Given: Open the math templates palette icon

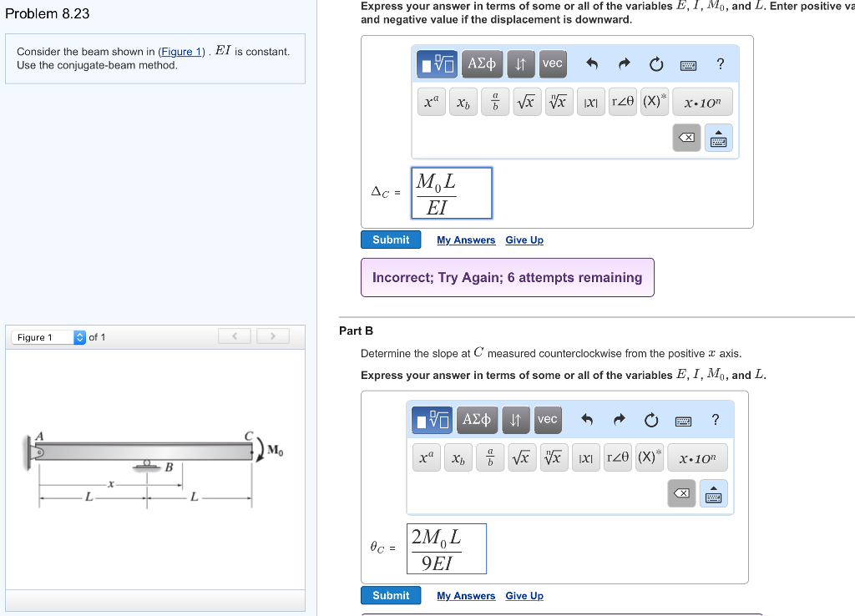Looking at the screenshot, I should tap(433, 63).
